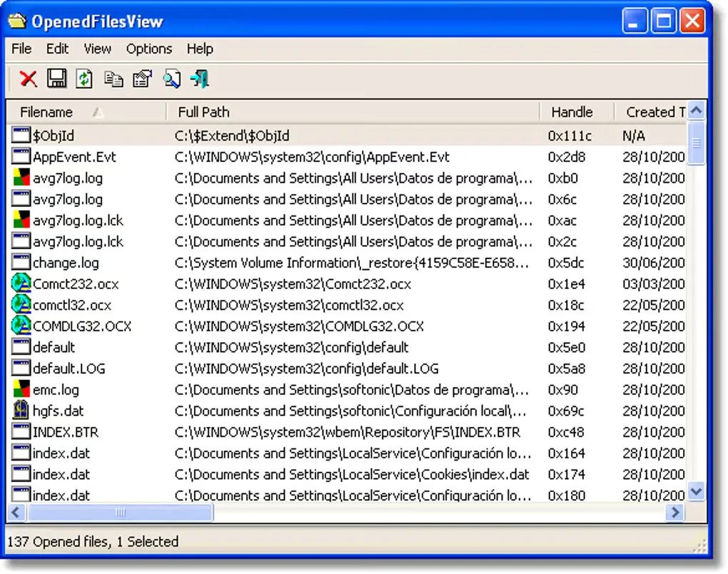Click the floppy disk Save toolbar icon
728x574 pixels.
pos(56,79)
